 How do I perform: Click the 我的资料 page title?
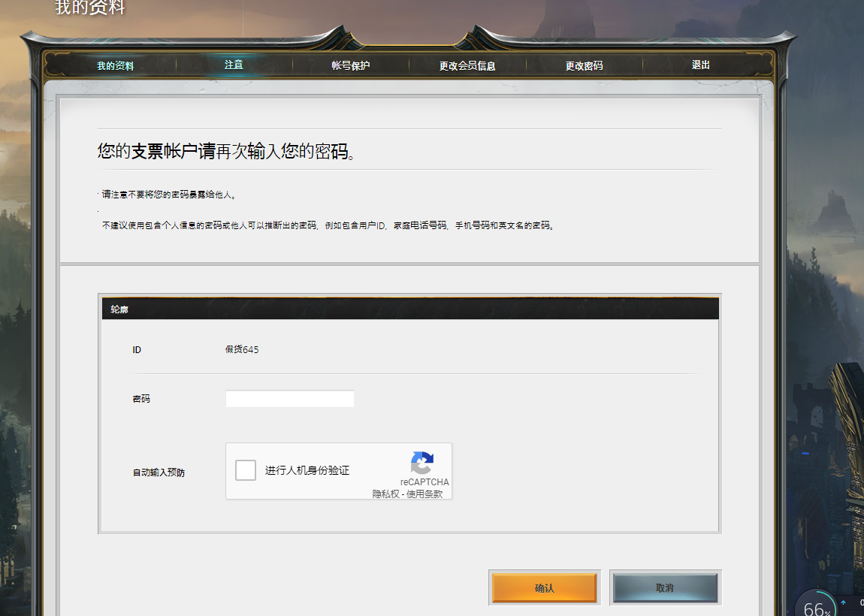pyautogui.click(x=90, y=8)
